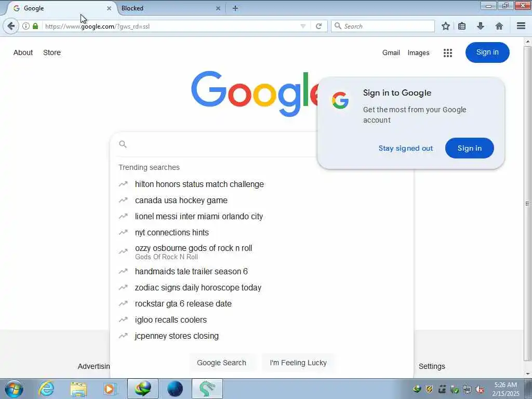Click the magnifier icon in the search box
Image resolution: width=532 pixels, height=399 pixels.
click(x=123, y=144)
